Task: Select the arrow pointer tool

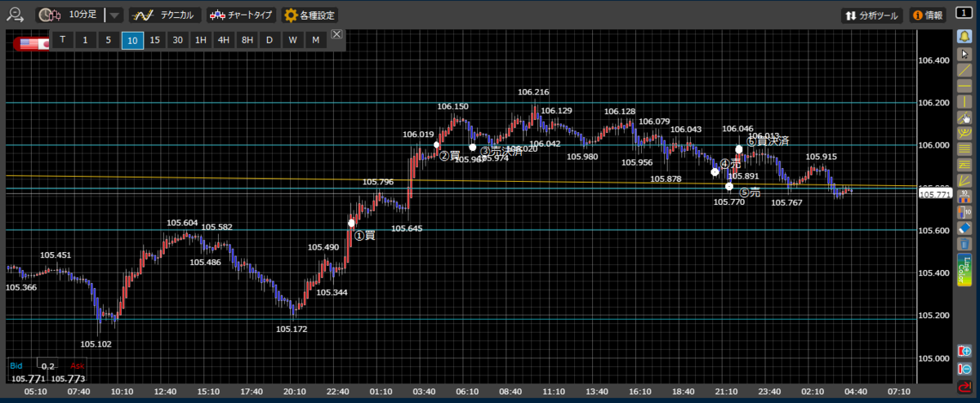Action: coord(965,54)
